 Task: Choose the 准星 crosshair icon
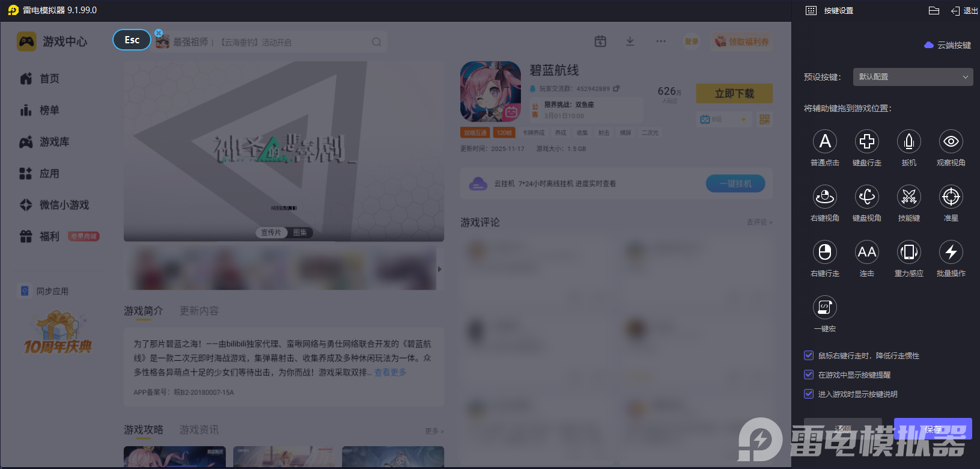click(951, 197)
